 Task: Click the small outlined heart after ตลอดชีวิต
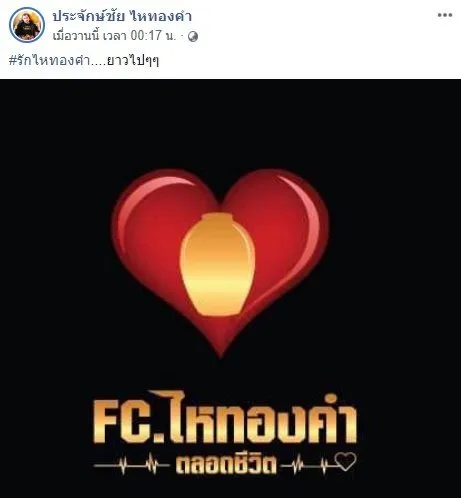pyautogui.click(x=345, y=461)
